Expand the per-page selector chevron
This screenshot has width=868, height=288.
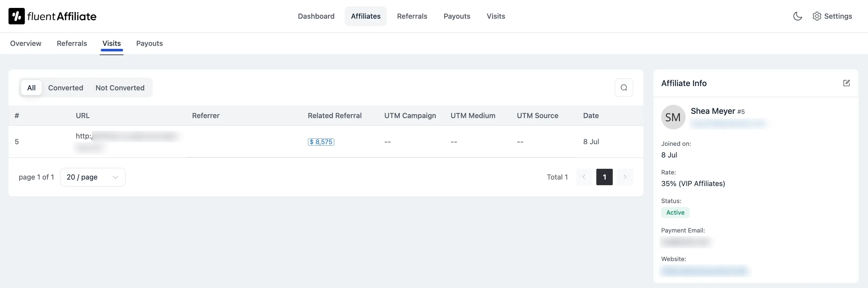click(115, 177)
